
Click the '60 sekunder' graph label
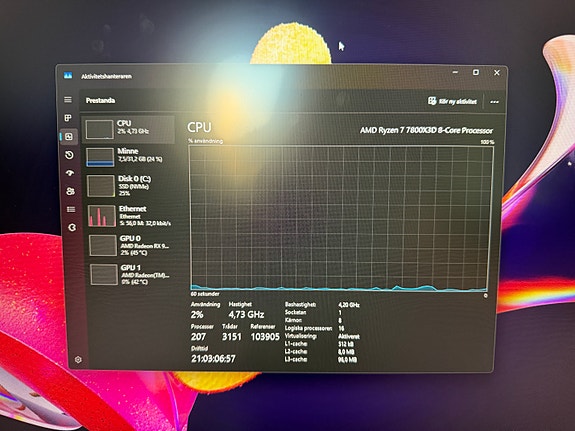[205, 294]
